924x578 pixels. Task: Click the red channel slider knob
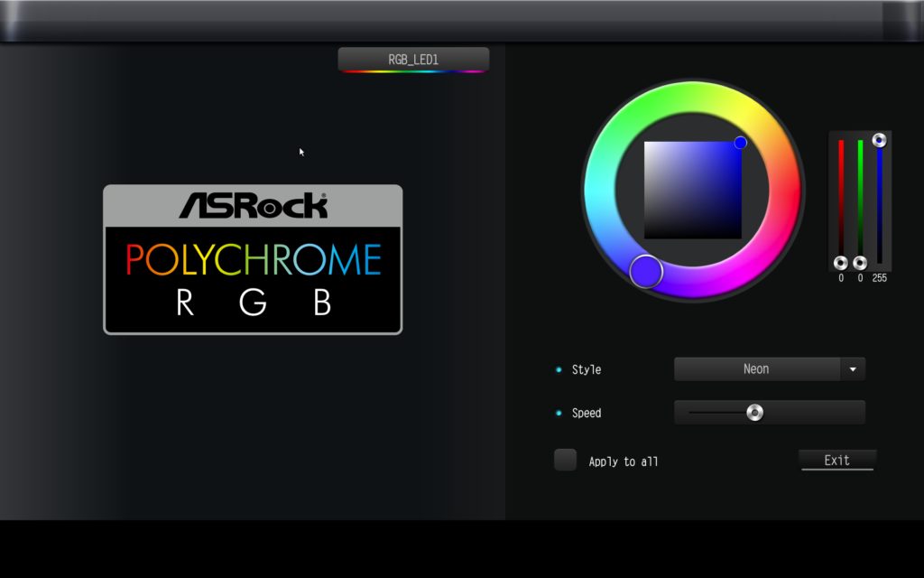coord(841,263)
